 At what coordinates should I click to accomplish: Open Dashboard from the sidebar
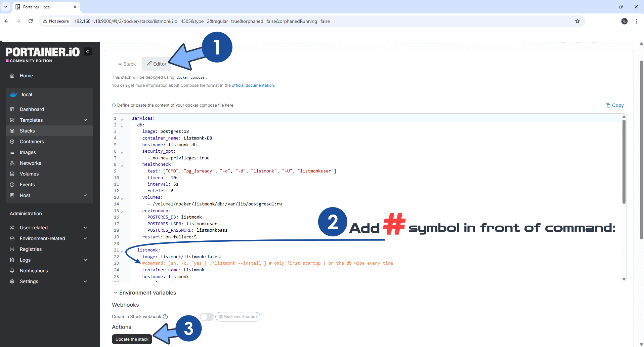(x=32, y=109)
